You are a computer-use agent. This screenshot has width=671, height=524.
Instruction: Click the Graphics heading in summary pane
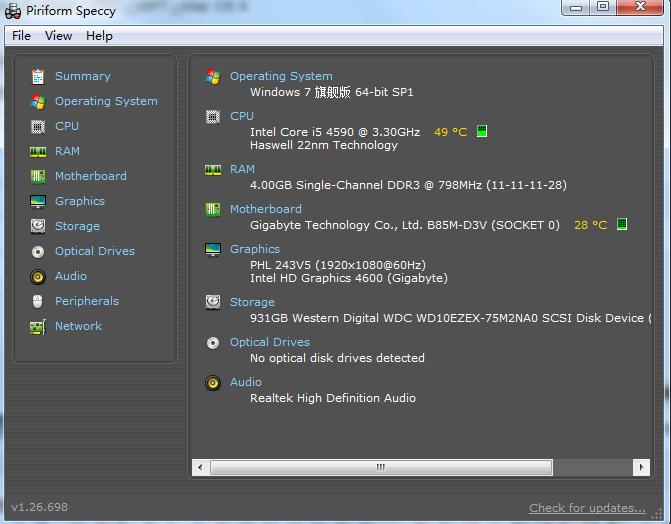point(255,249)
